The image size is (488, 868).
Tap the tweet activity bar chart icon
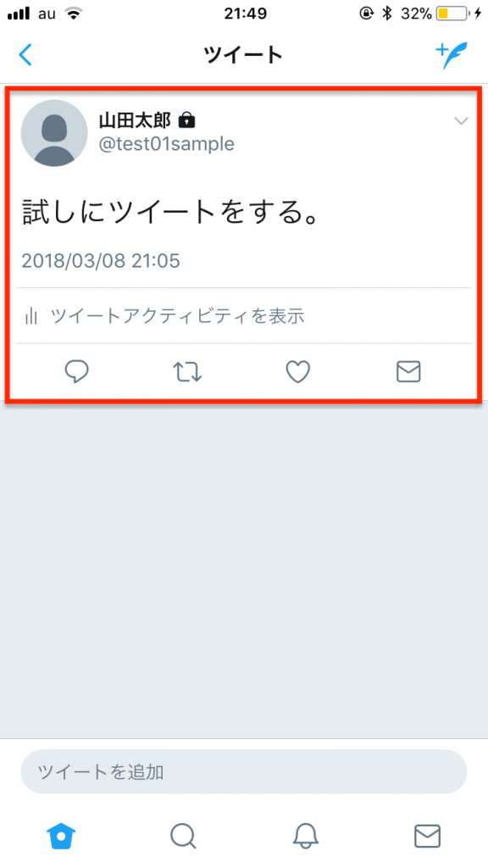[x=31, y=316]
